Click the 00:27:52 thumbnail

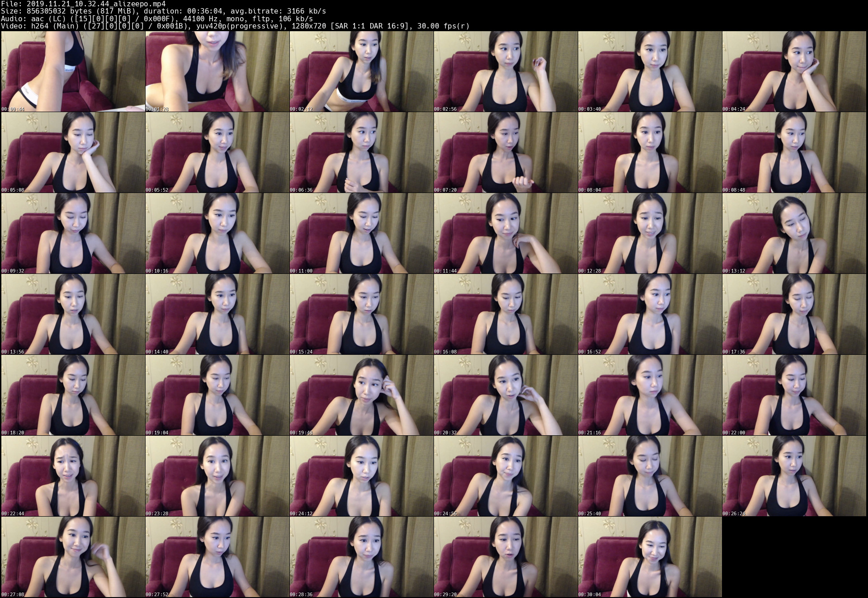pos(217,557)
